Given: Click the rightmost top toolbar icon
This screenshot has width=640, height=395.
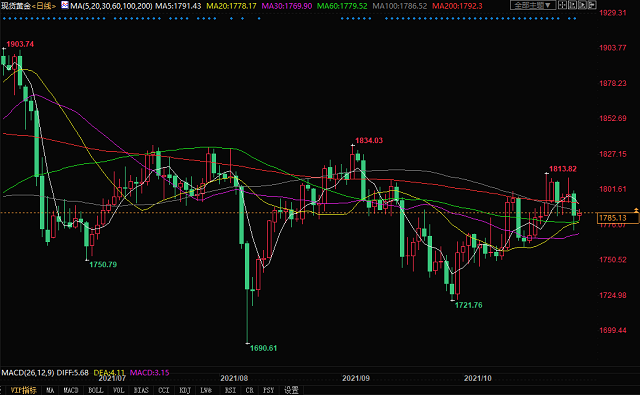Looking at the screenshot, I should click(x=592, y=5).
